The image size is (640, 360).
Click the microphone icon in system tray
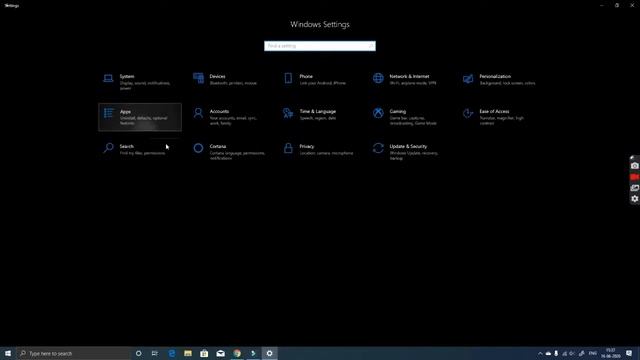point(556,353)
